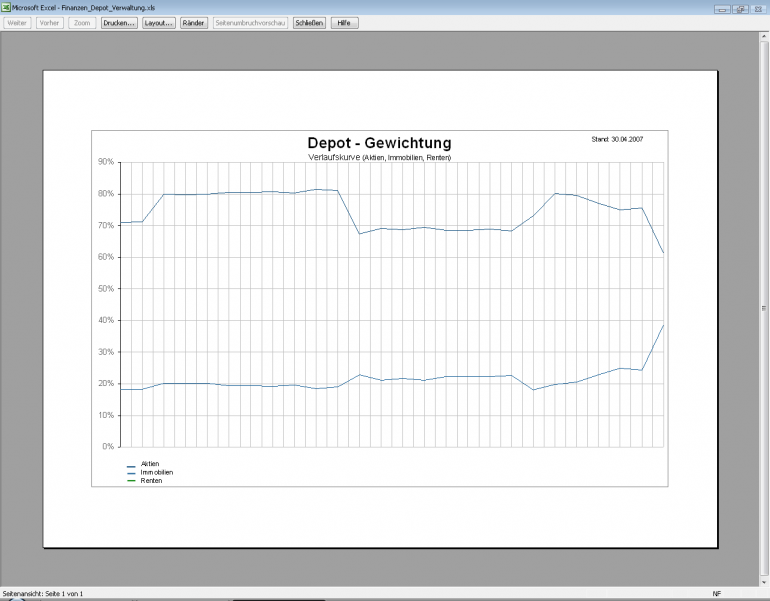Click the vertical scrollbar's up arrow

764,36
